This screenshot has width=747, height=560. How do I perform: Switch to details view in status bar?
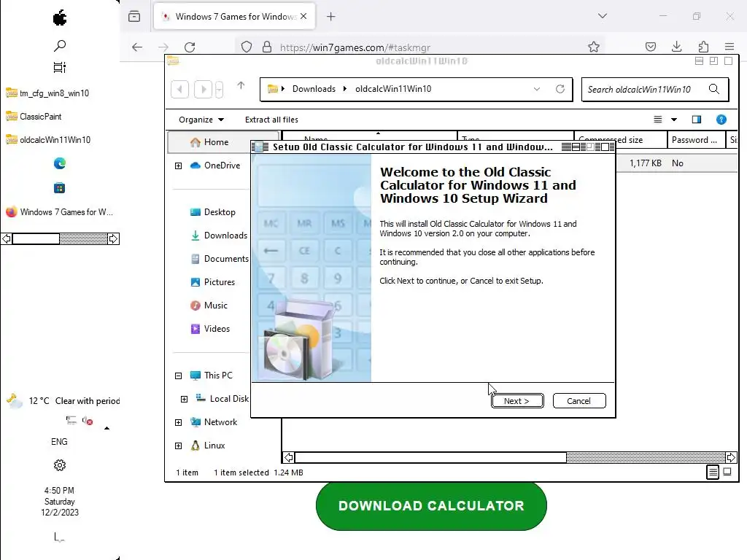coord(713,472)
